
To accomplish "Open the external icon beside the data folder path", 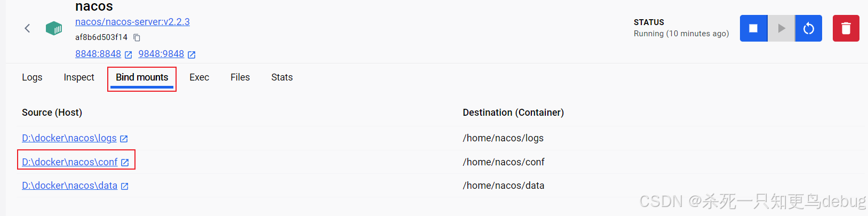I will point(125,186).
